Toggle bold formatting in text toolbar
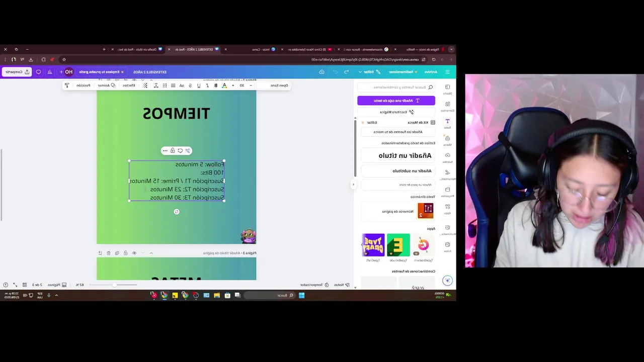 (x=216, y=85)
